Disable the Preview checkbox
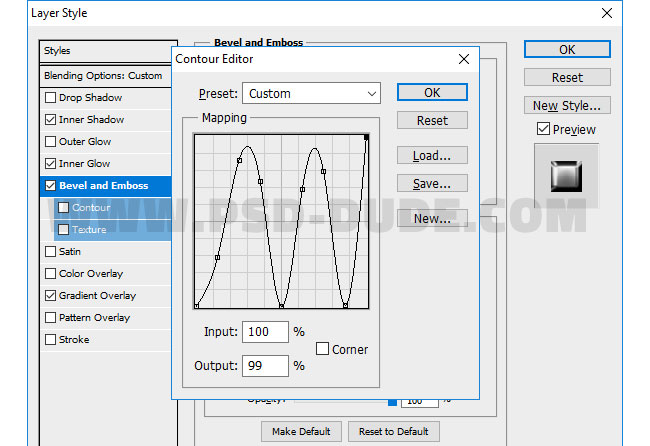Viewport: 650px width, 446px height. click(x=543, y=129)
